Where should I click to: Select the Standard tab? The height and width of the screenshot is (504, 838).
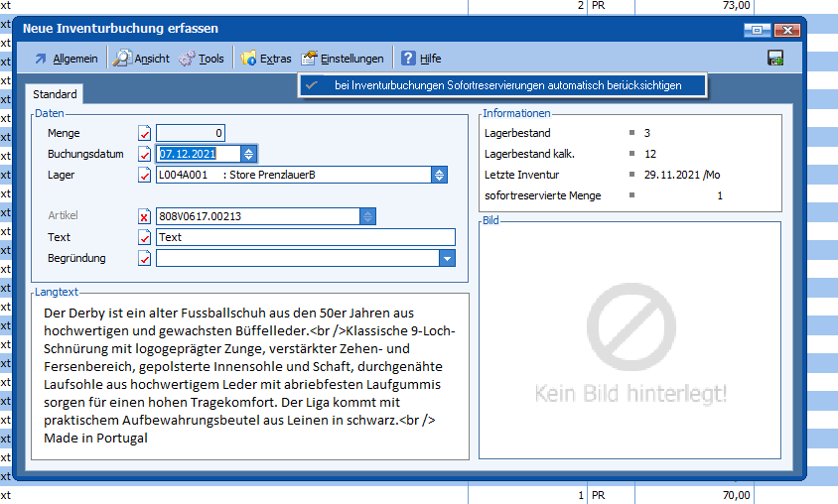pyautogui.click(x=56, y=94)
